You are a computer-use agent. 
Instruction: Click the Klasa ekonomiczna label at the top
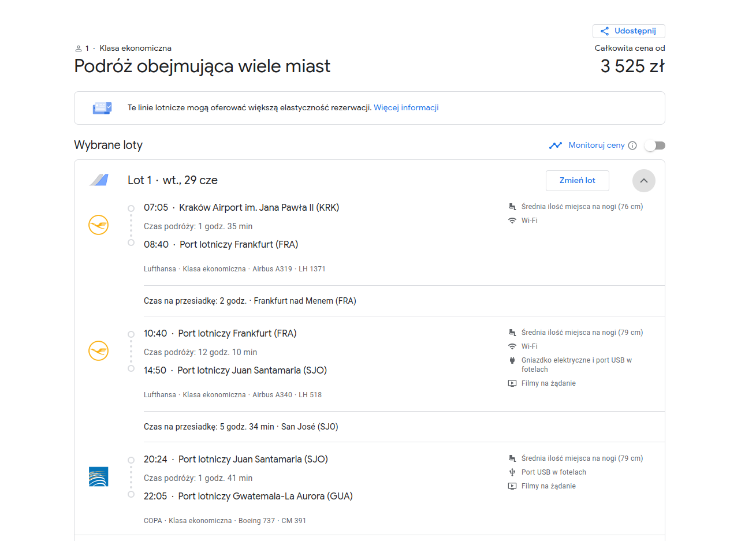tap(135, 48)
